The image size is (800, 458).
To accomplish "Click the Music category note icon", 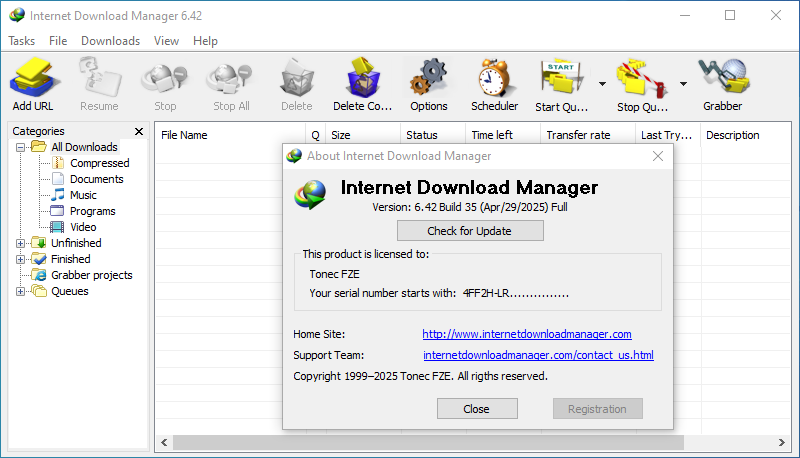I will (58, 195).
